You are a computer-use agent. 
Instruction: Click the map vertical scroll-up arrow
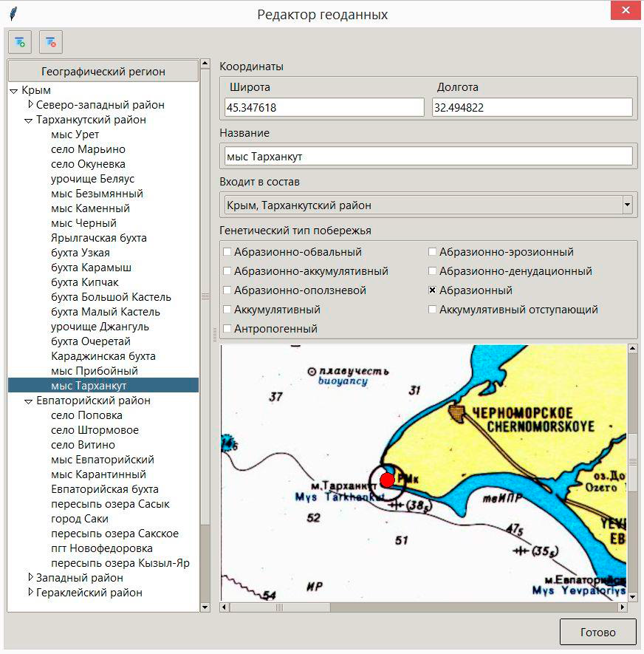[x=632, y=350]
